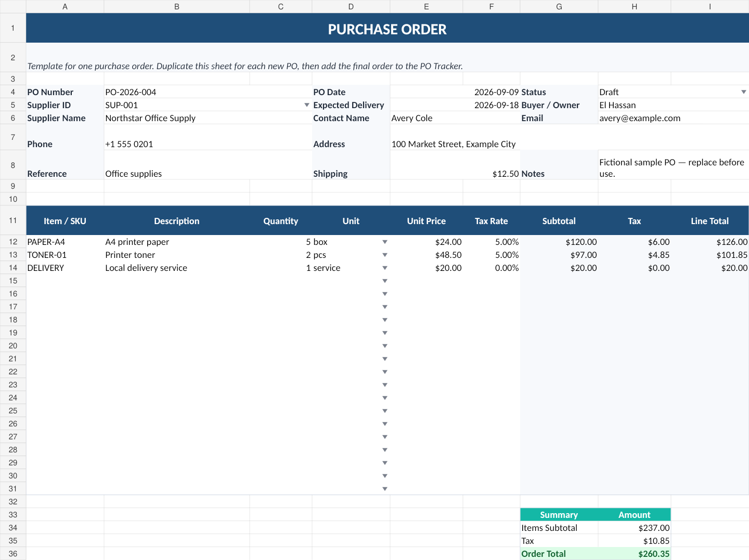
Task: Select the PAPER-A4 SKU cell
Action: click(x=65, y=242)
